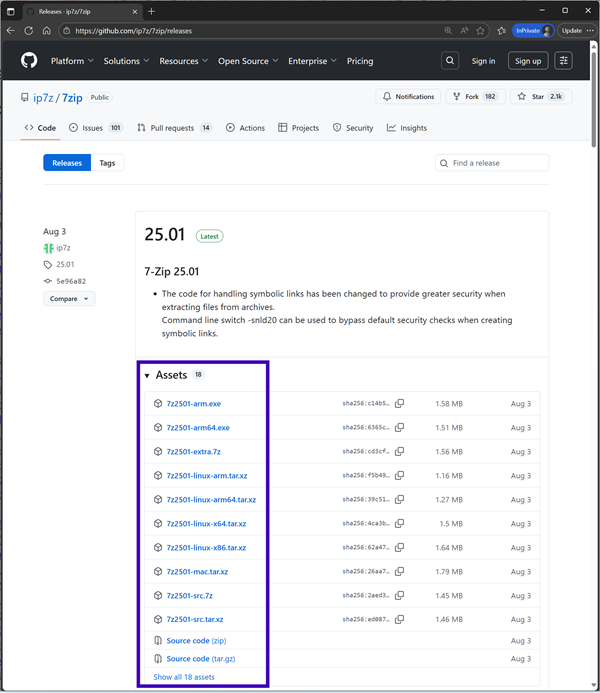Select the Releases toggle button
This screenshot has height=693, width=600.
pyautogui.click(x=67, y=163)
